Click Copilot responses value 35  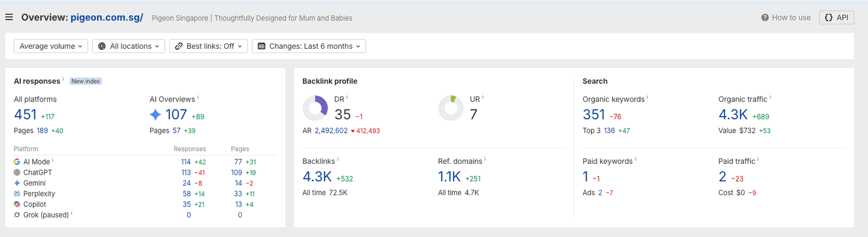(x=187, y=204)
